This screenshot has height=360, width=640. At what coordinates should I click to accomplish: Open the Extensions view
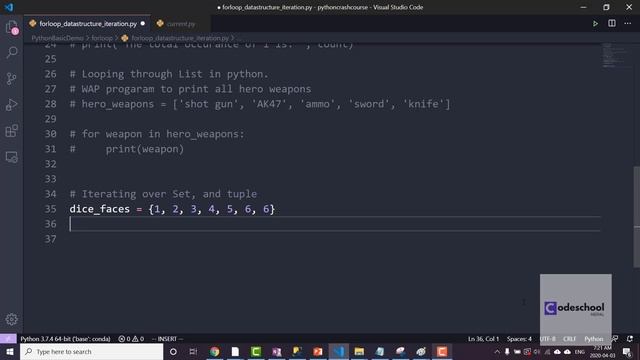click(12, 131)
